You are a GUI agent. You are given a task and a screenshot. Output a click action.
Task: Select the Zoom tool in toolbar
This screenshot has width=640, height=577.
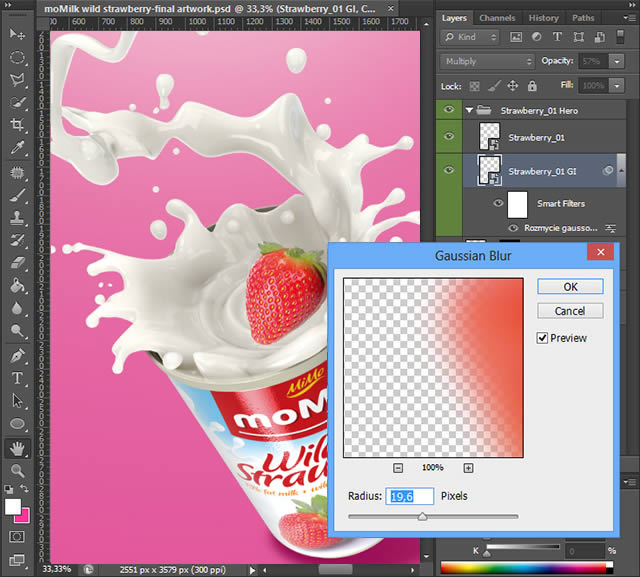coord(17,471)
